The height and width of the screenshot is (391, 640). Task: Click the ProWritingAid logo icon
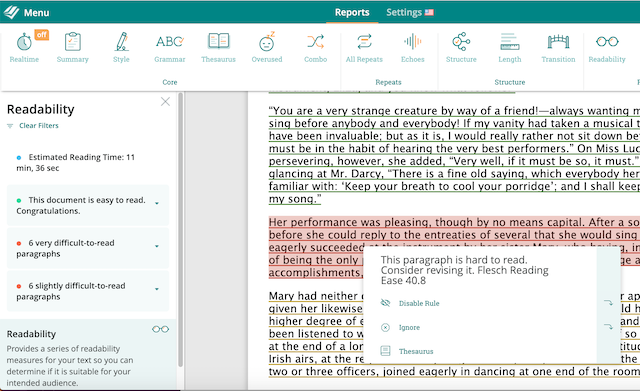[11, 12]
